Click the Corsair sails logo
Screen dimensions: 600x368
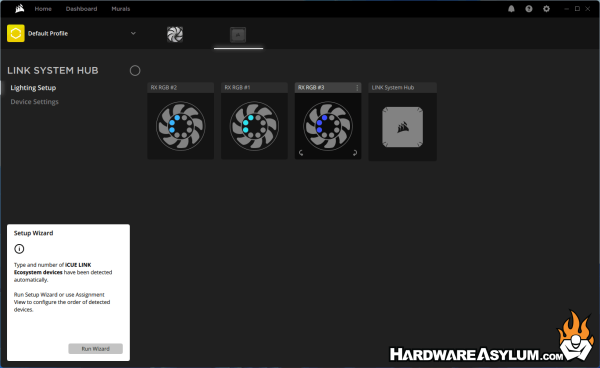[x=20, y=8]
